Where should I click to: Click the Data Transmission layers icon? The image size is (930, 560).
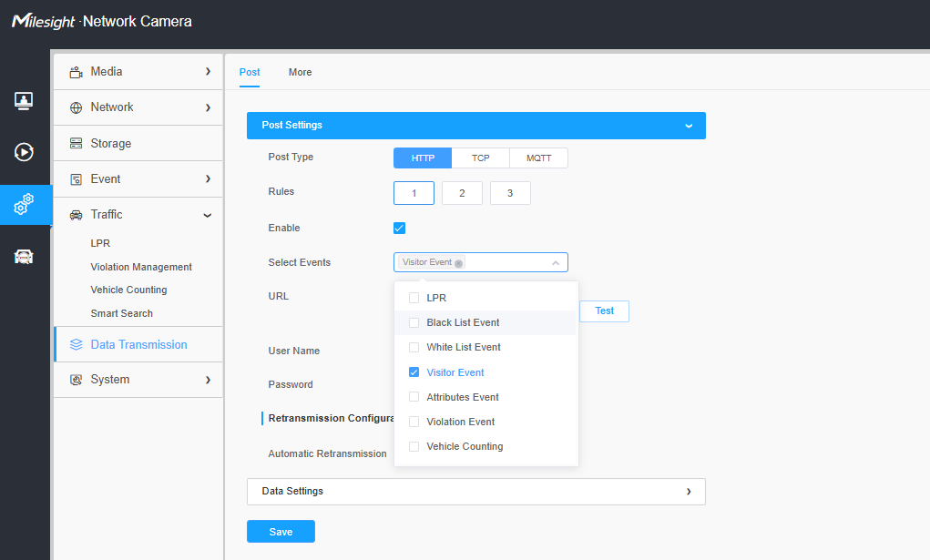coord(76,345)
